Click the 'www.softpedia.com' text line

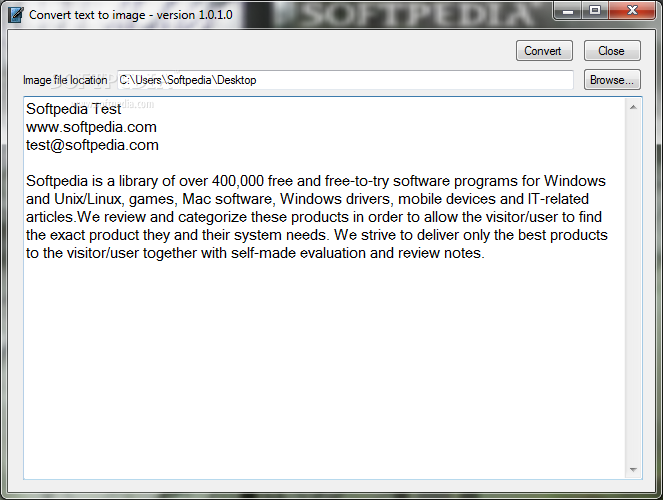point(91,127)
